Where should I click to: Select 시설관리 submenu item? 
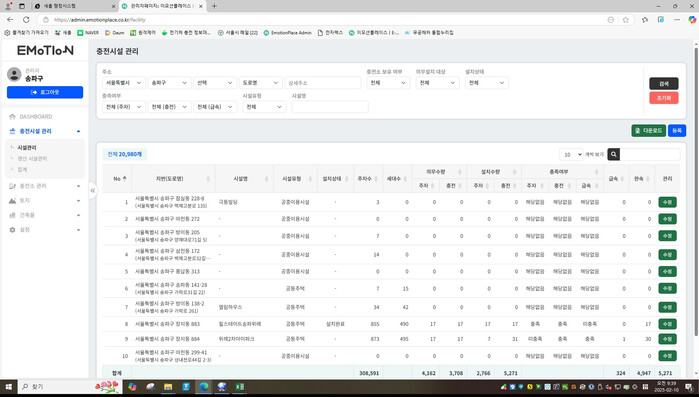27,147
